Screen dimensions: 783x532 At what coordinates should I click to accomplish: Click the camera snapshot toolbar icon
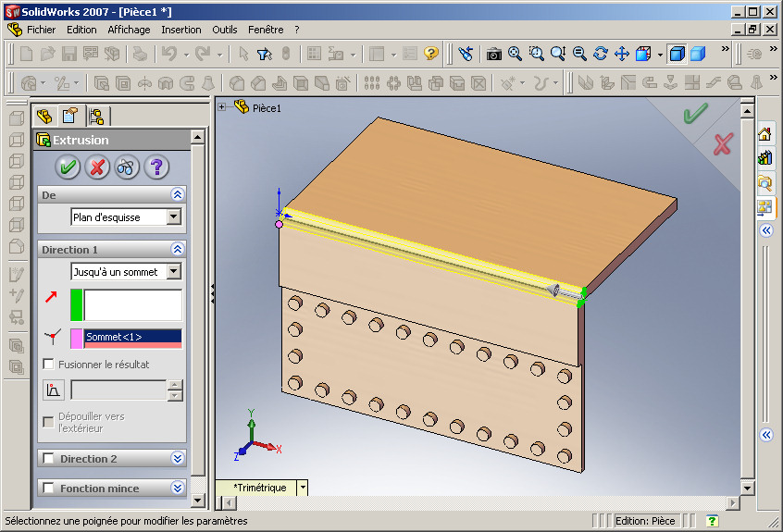click(494, 54)
